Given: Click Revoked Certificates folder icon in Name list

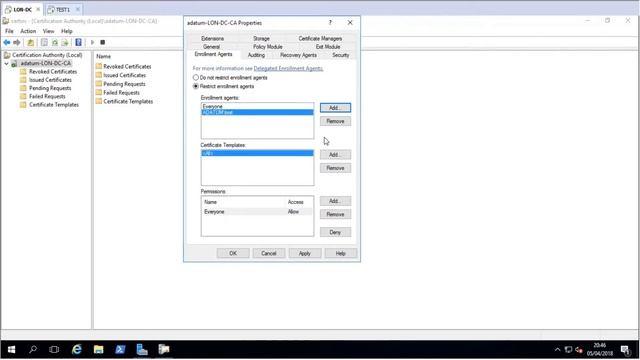Looking at the screenshot, I should (x=99, y=66).
